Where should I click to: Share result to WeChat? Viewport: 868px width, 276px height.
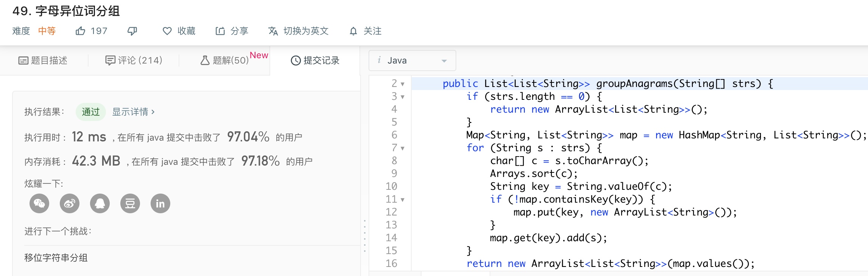coord(39,204)
